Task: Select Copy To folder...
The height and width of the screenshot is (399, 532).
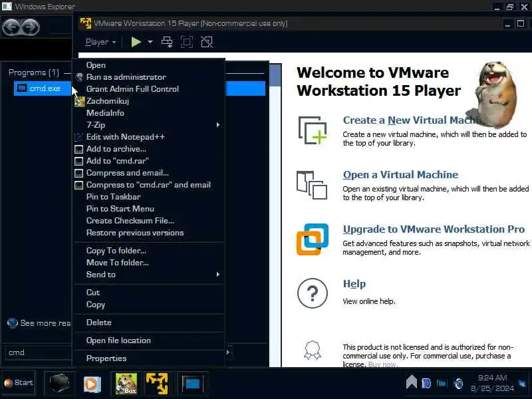Action: 149,251
